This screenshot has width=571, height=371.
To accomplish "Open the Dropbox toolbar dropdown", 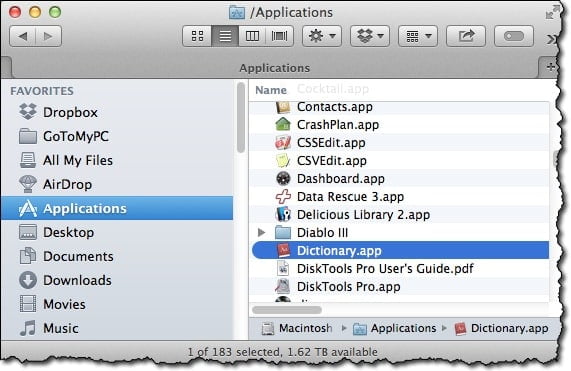I will (x=370, y=36).
